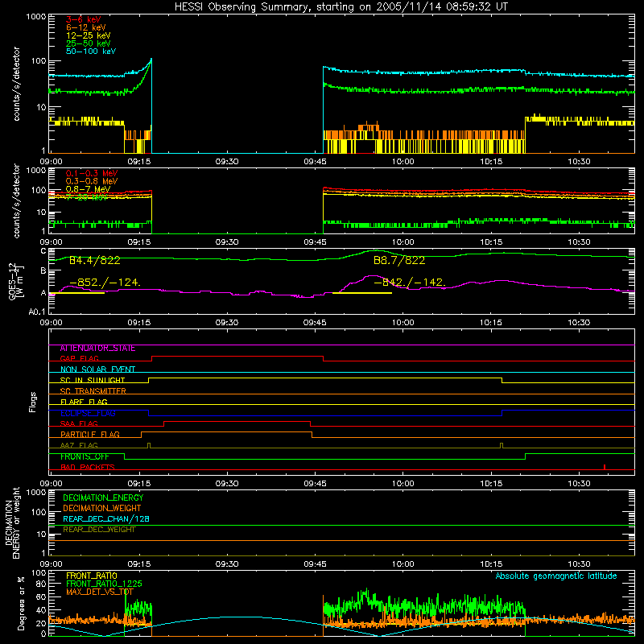Click the MAX_DET_VS_TOT legend label
644x644 pixels.
pos(100,592)
